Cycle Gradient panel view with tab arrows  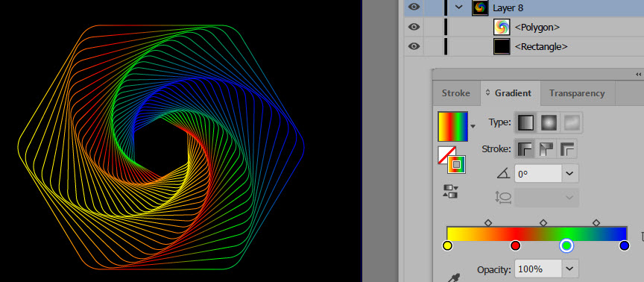coord(488,93)
